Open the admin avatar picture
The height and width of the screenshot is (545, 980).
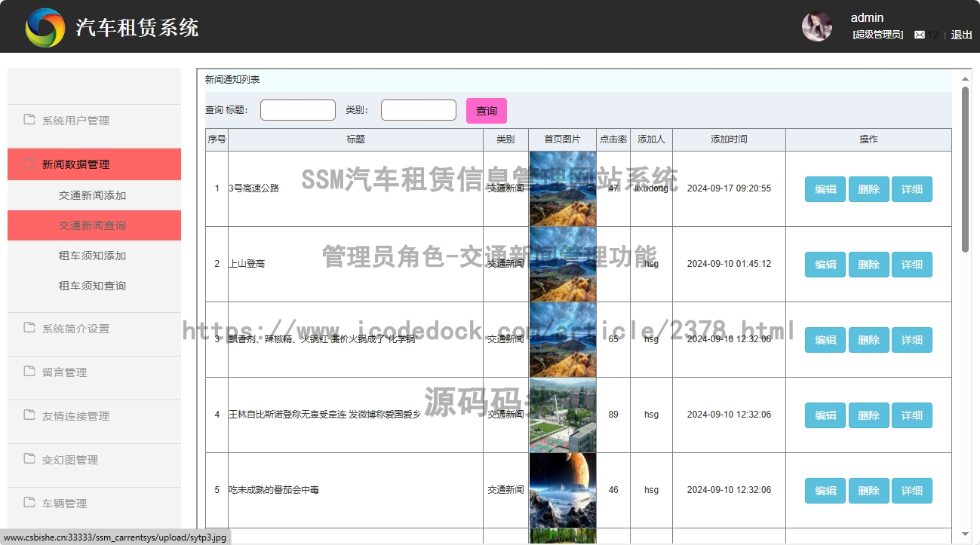[816, 26]
